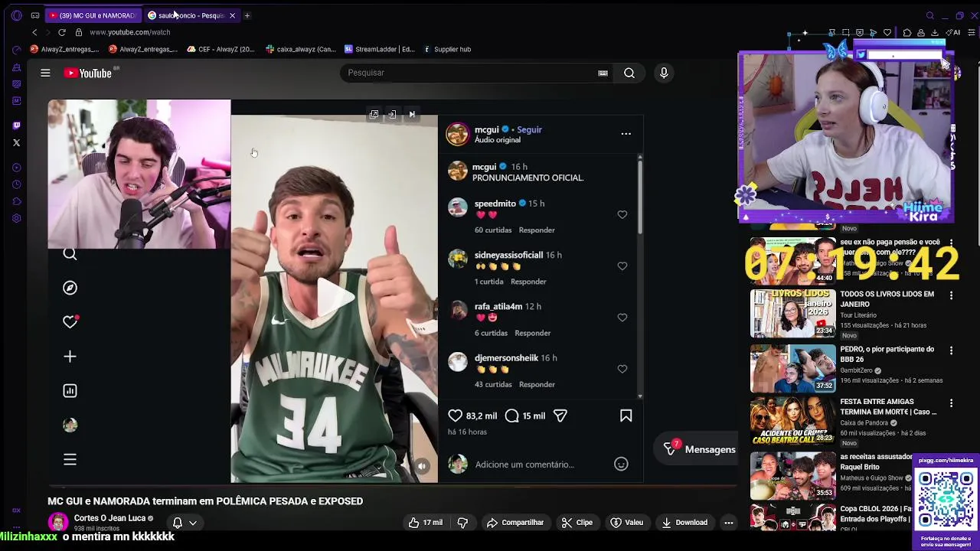Close the Google search tab
This screenshot has width=980, height=551.
click(x=232, y=15)
